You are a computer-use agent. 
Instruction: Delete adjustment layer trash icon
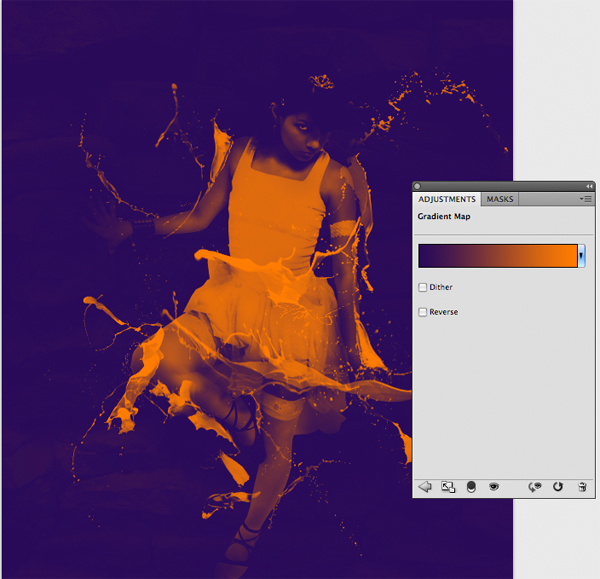tap(582, 487)
